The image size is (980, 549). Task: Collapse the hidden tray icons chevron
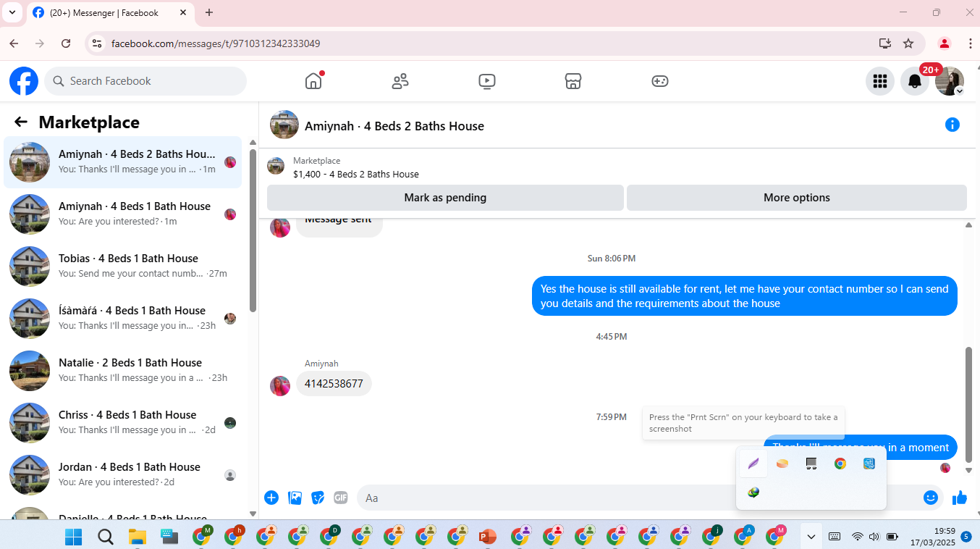(811, 537)
